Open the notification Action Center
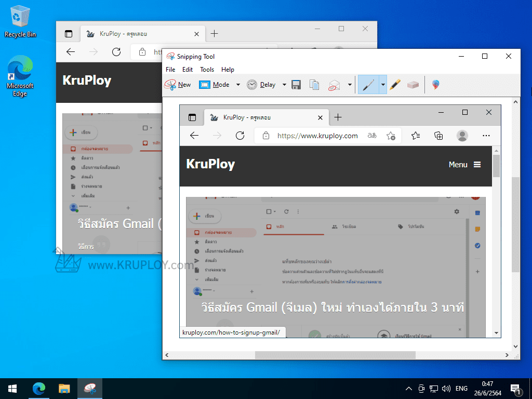Image resolution: width=532 pixels, height=399 pixels. [516, 390]
